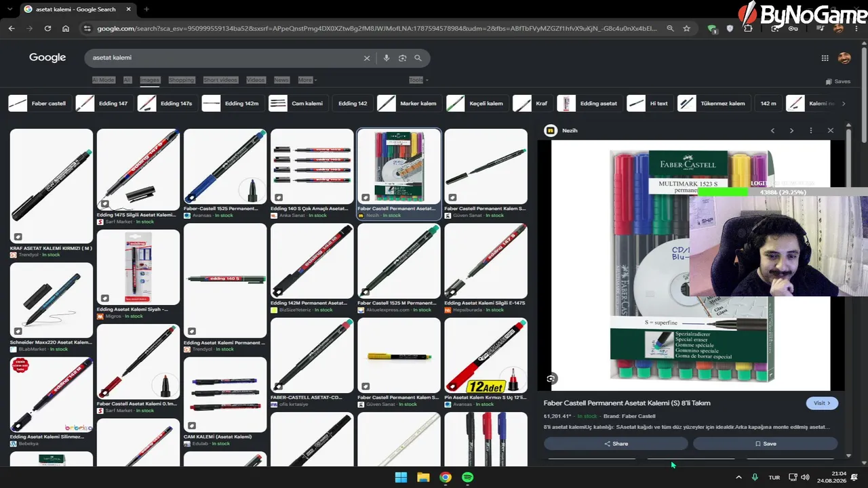The image size is (868, 488).
Task: Submit search with magnifier icon
Action: tap(418, 58)
